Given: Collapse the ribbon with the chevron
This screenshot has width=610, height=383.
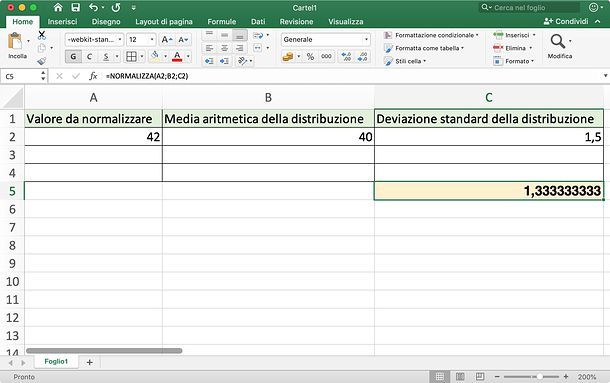Looking at the screenshot, I should (x=598, y=21).
